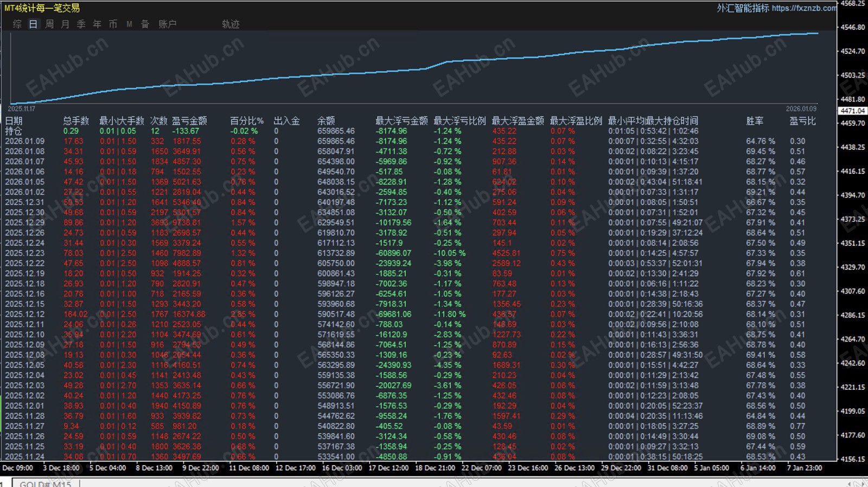The width and height of the screenshot is (868, 487).
Task: Select the 2026.01.05 date row
Action: pyautogui.click(x=25, y=182)
